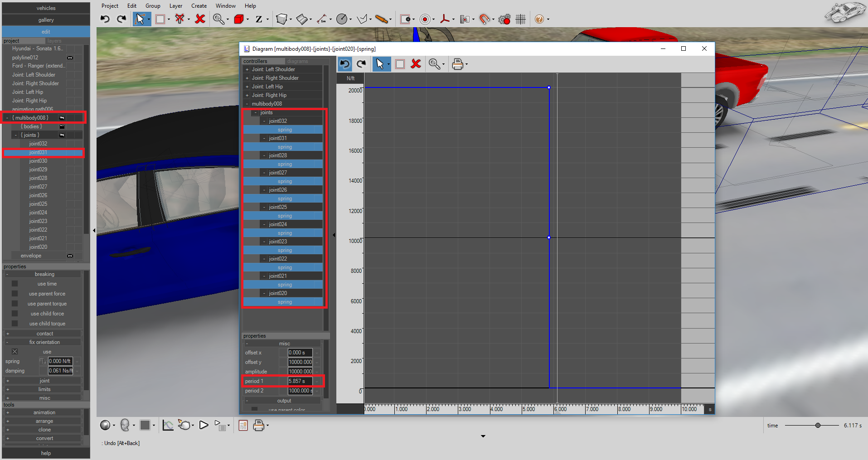Click the red tri-axis coordinate icon
Image resolution: width=868 pixels, height=460 pixels.
[x=445, y=19]
